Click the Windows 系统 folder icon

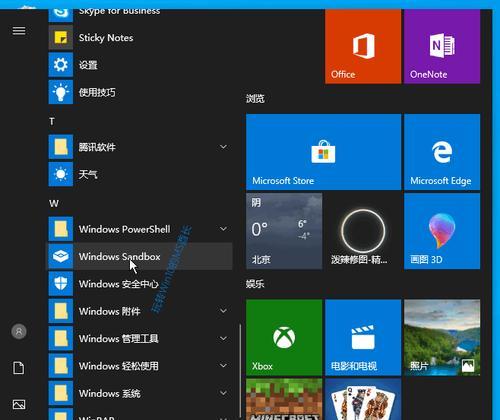click(61, 393)
